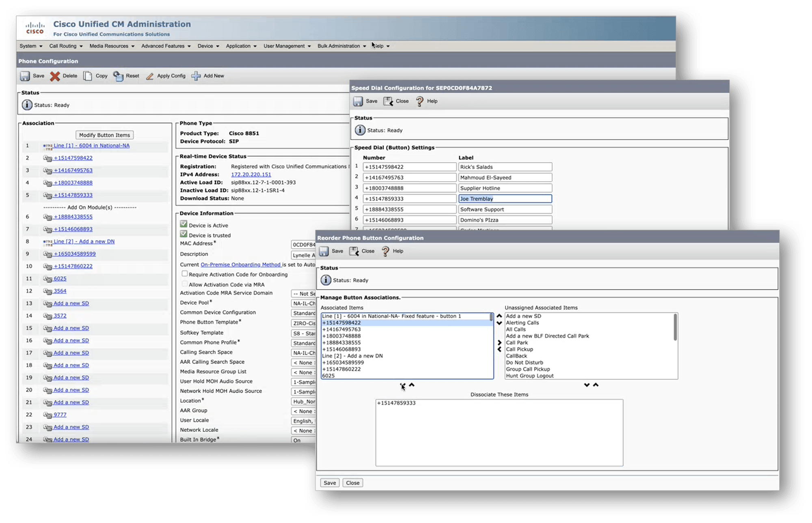Viewport: 812px width, 523px height.
Task: Click the Save icon in Phone Configuration toolbar
Action: 25,76
